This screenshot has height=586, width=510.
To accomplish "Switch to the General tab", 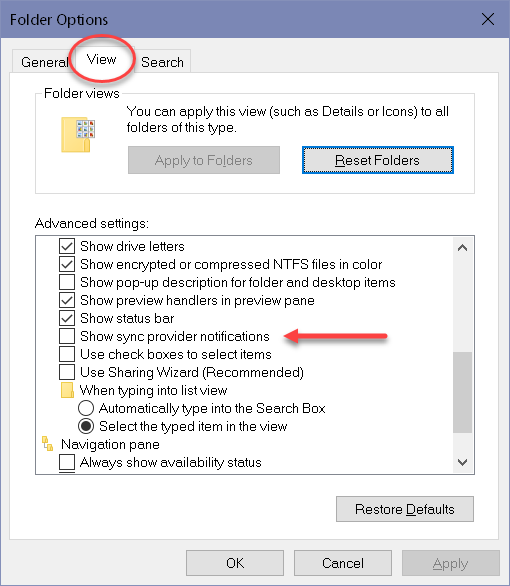I will (43, 62).
